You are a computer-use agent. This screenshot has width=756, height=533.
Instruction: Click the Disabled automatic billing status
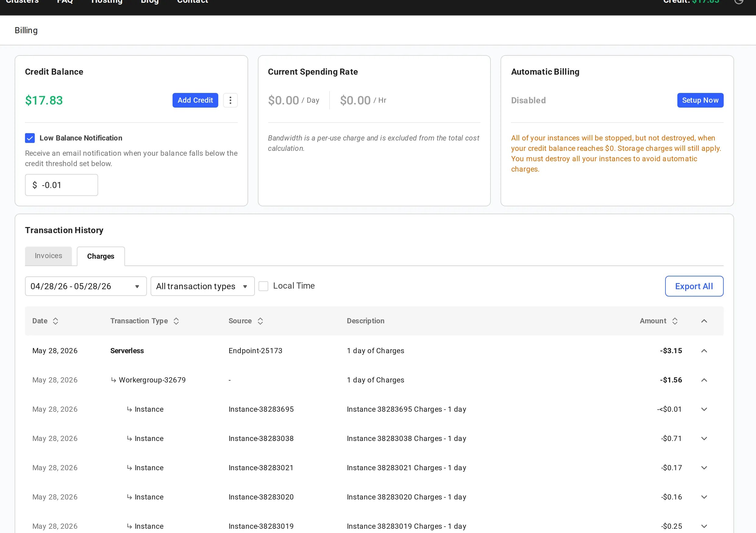[x=528, y=100]
